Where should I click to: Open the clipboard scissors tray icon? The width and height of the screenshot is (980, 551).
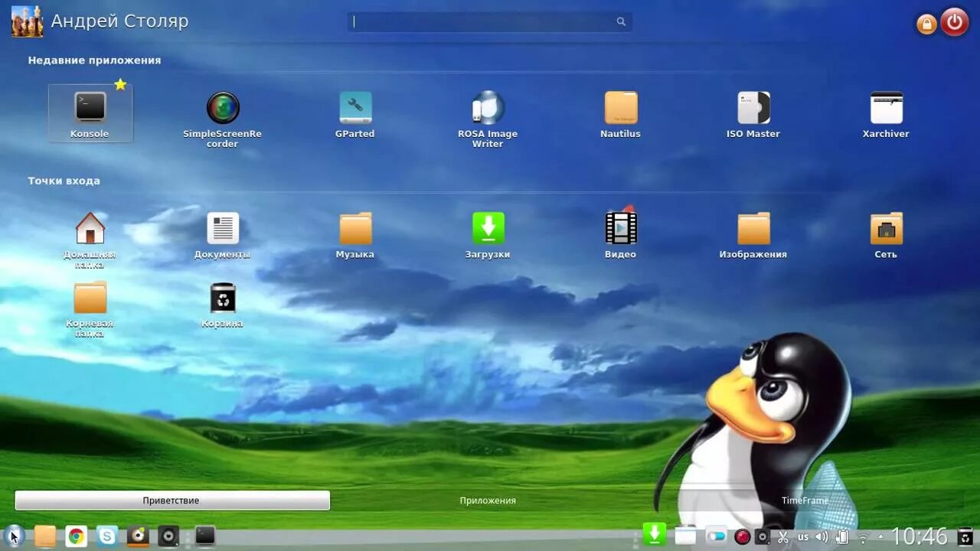783,537
